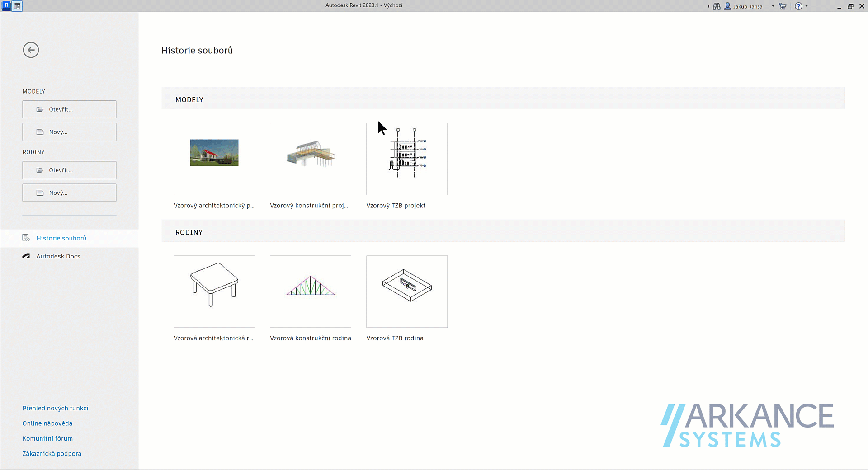Viewport: 868px width, 470px height.
Task: Click Otevřít button under MODELY
Action: [69, 109]
